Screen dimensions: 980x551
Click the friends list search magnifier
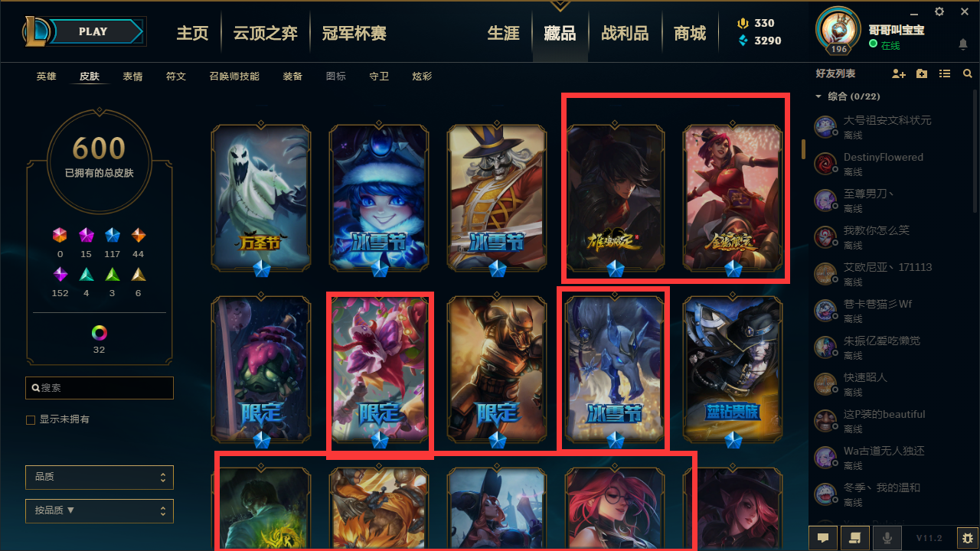[x=968, y=73]
